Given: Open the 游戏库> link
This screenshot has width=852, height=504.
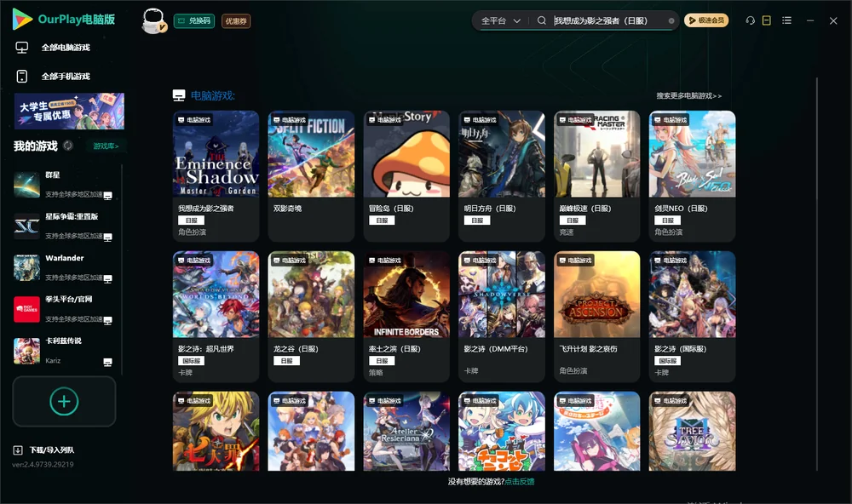Looking at the screenshot, I should 106,146.
